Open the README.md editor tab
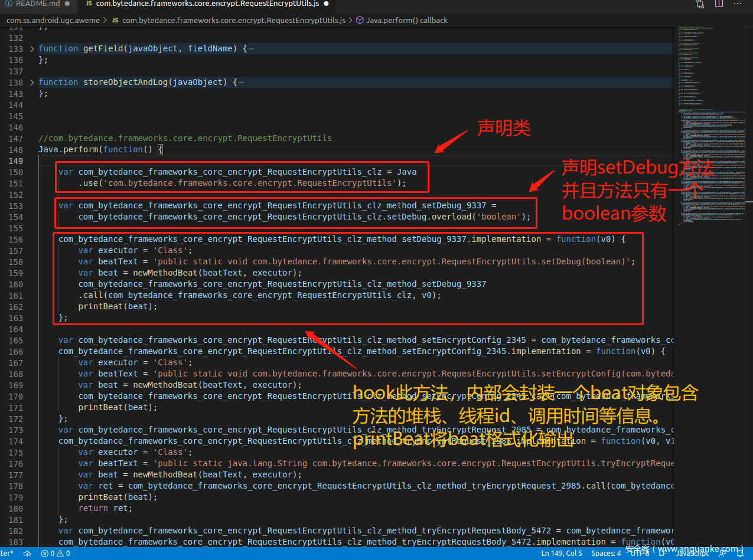 34,4
